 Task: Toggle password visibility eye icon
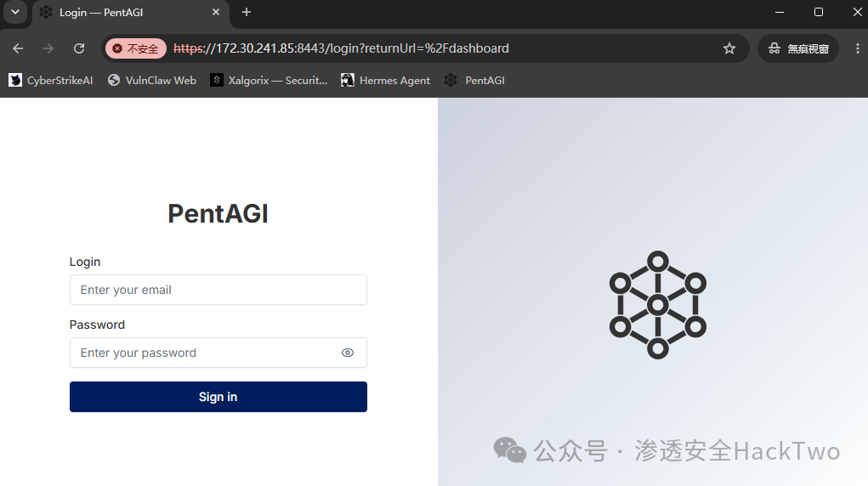(348, 353)
